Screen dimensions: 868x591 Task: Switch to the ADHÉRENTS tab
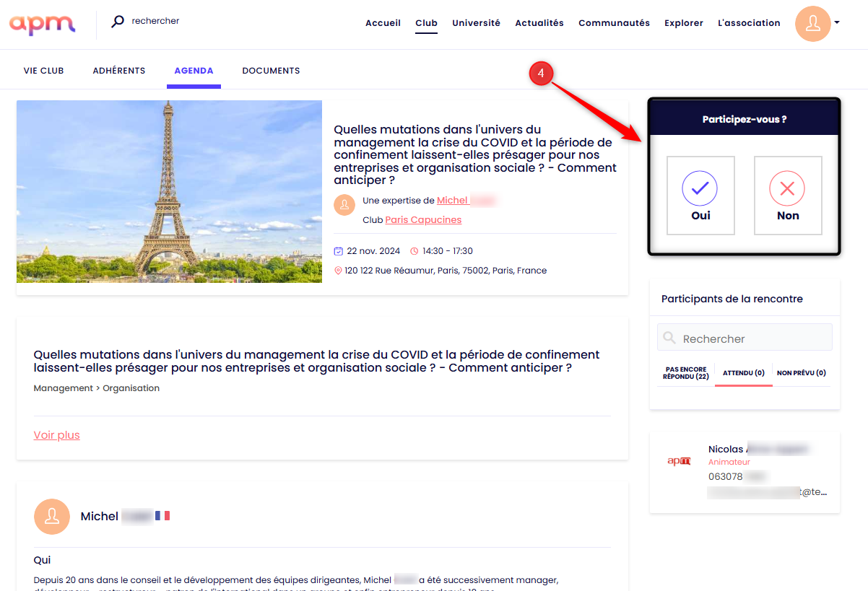[119, 71]
